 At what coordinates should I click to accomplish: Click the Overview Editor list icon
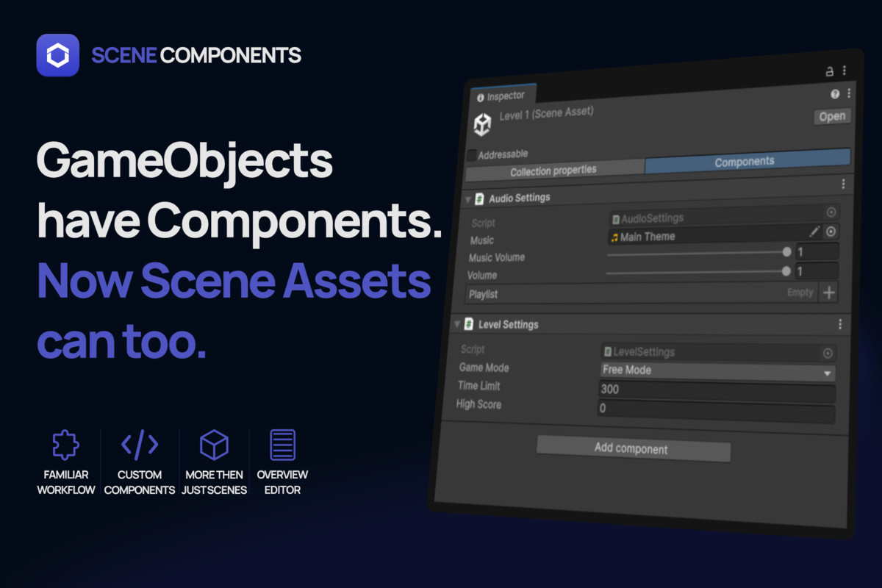point(283,445)
